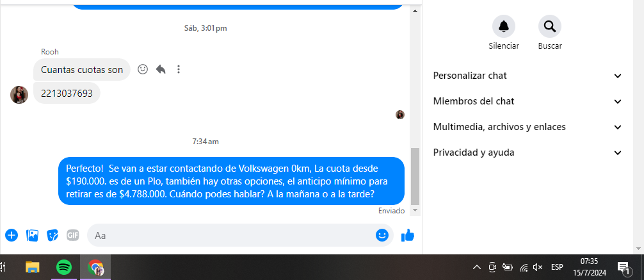Open more options three-dot menu on message
Screen dimensions: 644x280
point(178,69)
